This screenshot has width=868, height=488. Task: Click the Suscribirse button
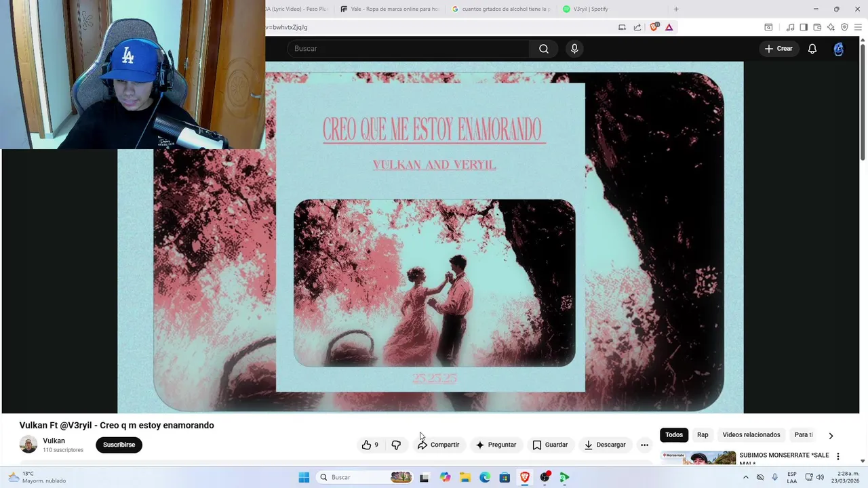pyautogui.click(x=119, y=445)
